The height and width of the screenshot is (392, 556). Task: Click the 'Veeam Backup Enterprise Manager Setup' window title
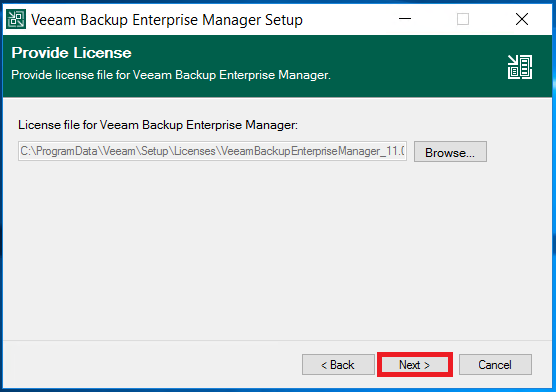(x=167, y=20)
